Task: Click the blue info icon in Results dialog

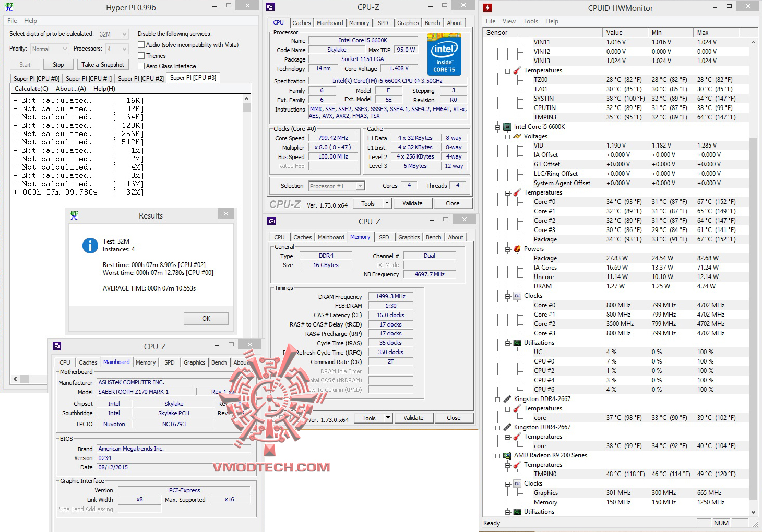Action: point(90,246)
